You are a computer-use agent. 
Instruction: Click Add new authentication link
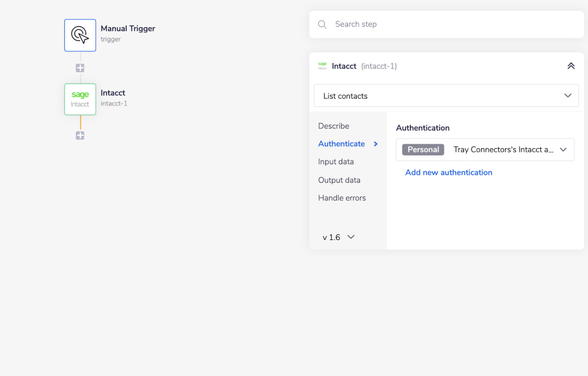point(449,172)
